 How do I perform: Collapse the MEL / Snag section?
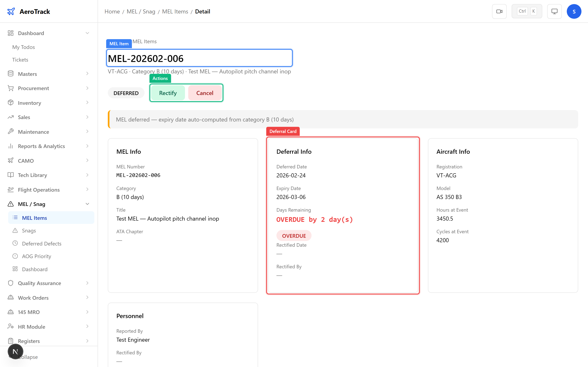(x=87, y=204)
